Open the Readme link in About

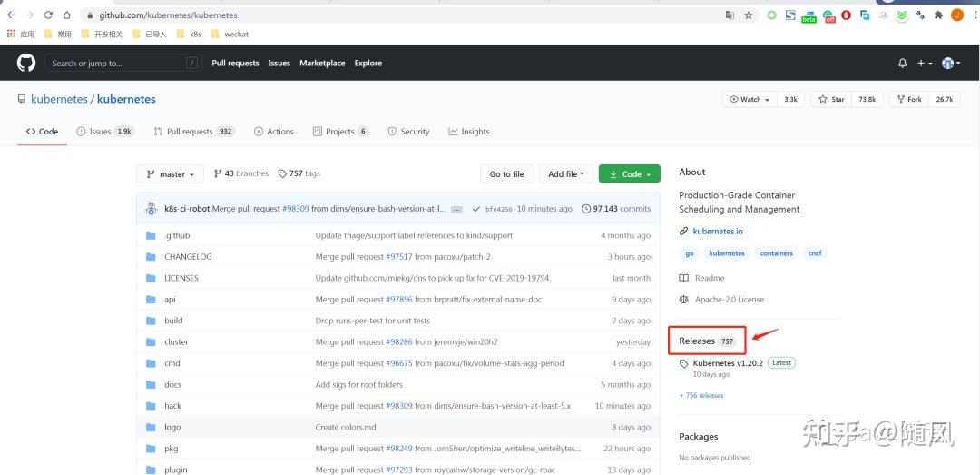pyautogui.click(x=701, y=278)
